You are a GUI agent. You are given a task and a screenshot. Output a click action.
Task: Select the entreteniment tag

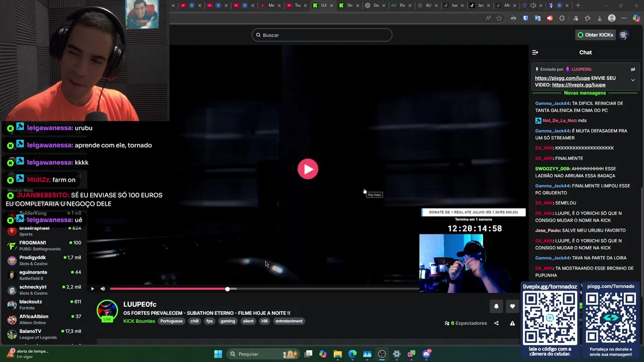pos(289,321)
